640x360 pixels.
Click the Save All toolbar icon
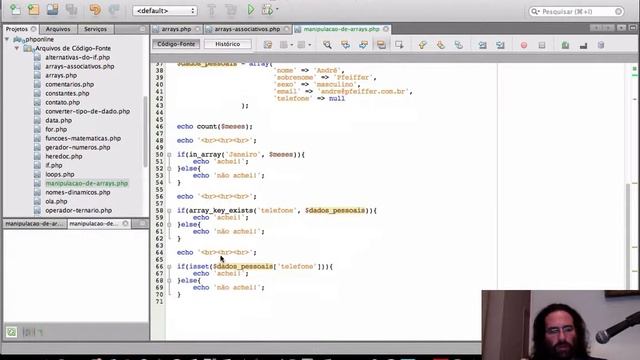(71, 9)
